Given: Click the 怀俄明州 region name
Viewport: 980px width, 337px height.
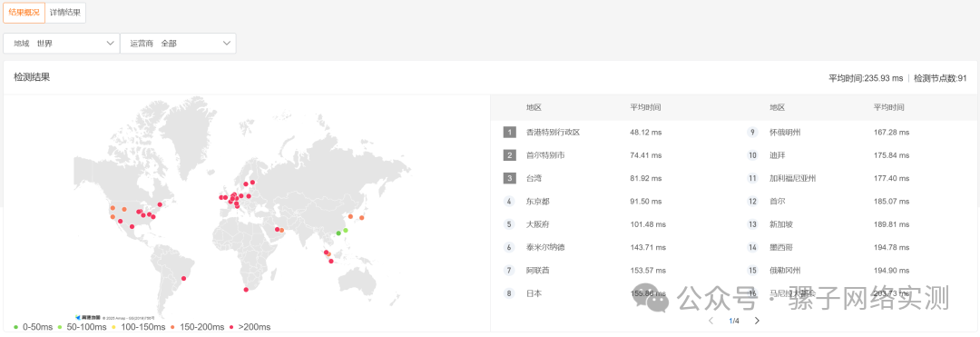Looking at the screenshot, I should tap(785, 133).
